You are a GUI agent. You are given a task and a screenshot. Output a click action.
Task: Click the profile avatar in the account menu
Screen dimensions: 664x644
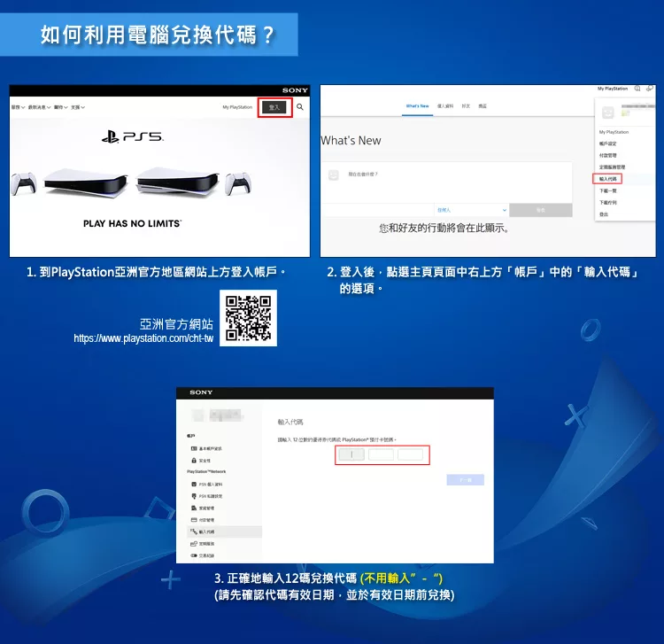click(x=608, y=113)
